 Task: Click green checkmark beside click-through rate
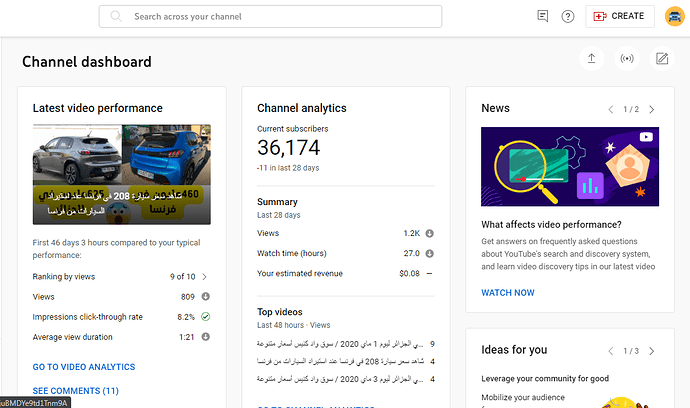click(x=206, y=316)
